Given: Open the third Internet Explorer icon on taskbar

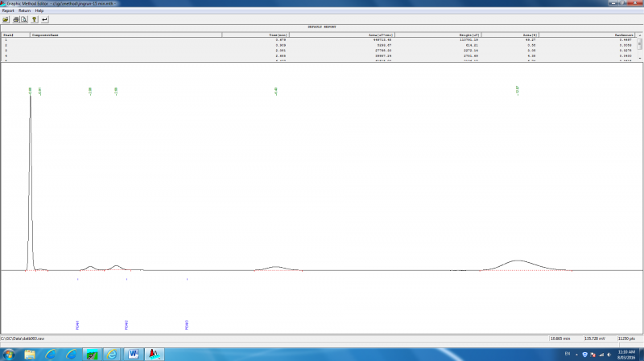Looking at the screenshot, I should pyautogui.click(x=112, y=355).
